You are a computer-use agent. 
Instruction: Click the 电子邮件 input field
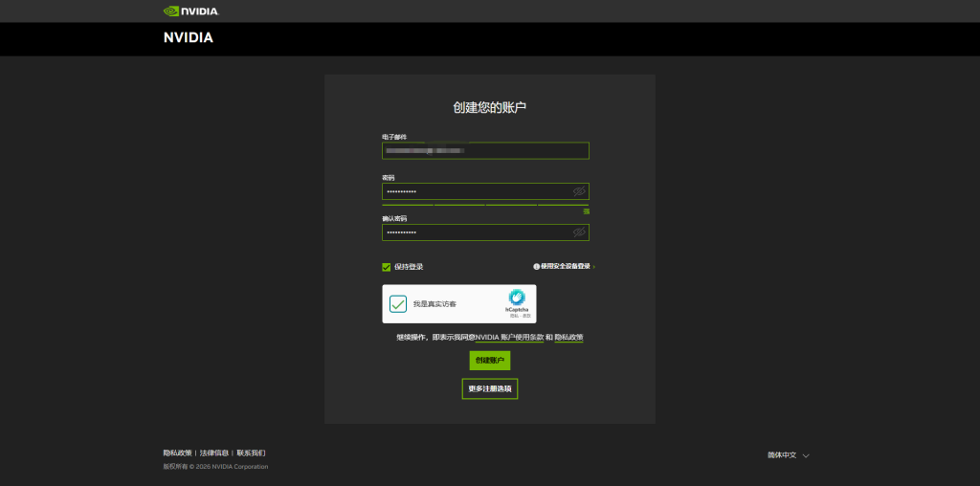pyautogui.click(x=485, y=151)
